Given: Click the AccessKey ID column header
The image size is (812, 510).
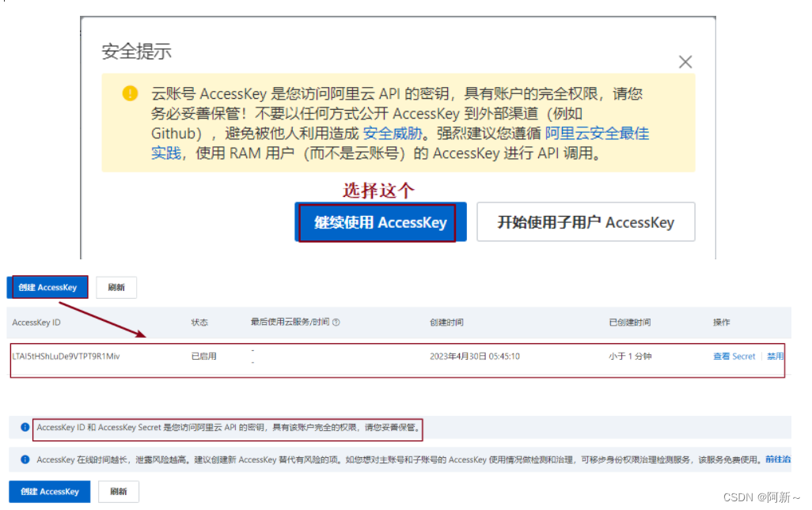Looking at the screenshot, I should coord(36,323).
